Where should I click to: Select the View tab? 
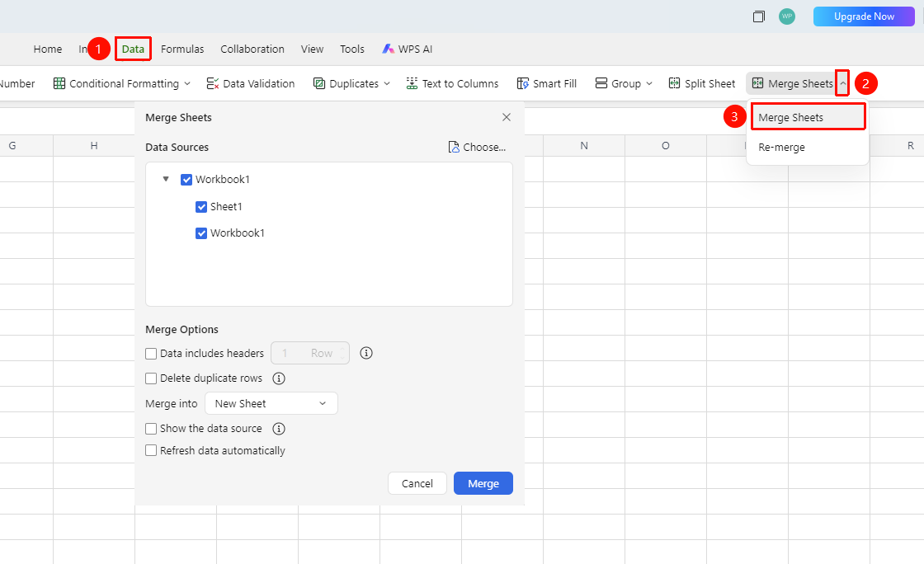pyautogui.click(x=313, y=49)
